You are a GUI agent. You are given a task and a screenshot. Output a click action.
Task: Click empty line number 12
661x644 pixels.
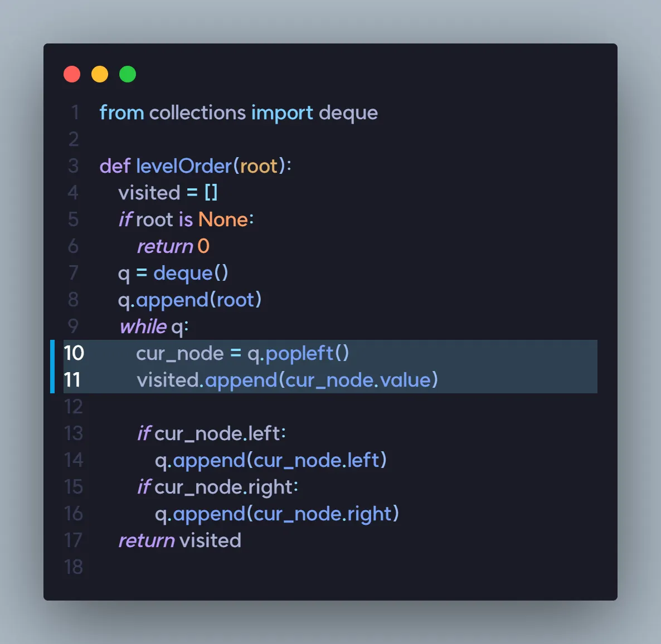[74, 407]
